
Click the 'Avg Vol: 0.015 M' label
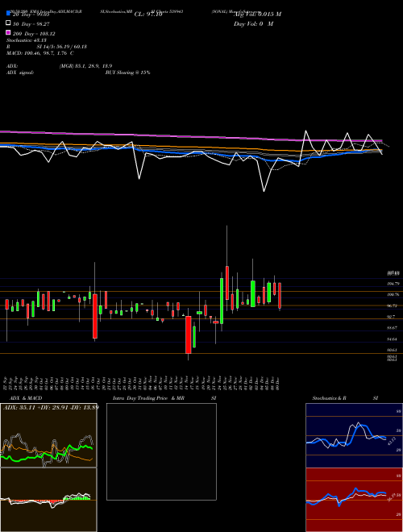(x=257, y=15)
